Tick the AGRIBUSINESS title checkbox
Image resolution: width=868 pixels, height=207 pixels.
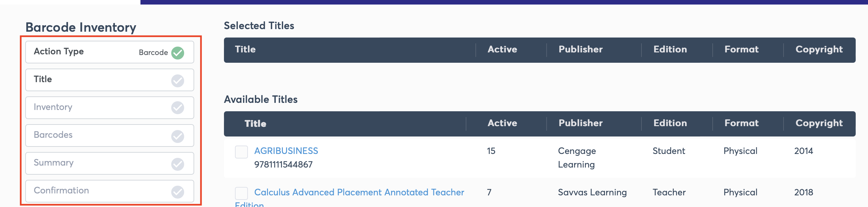pos(241,152)
